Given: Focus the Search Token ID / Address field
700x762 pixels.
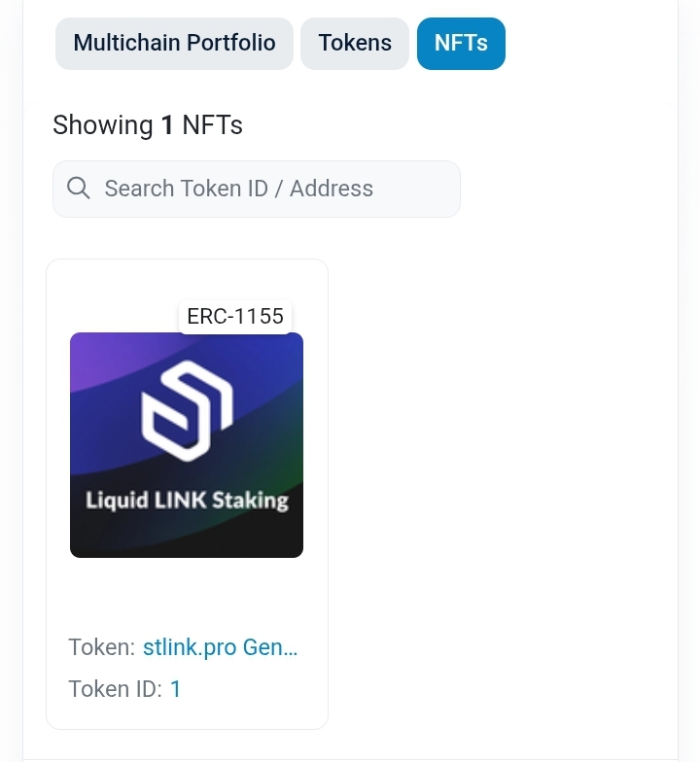Looking at the screenshot, I should 257,189.
